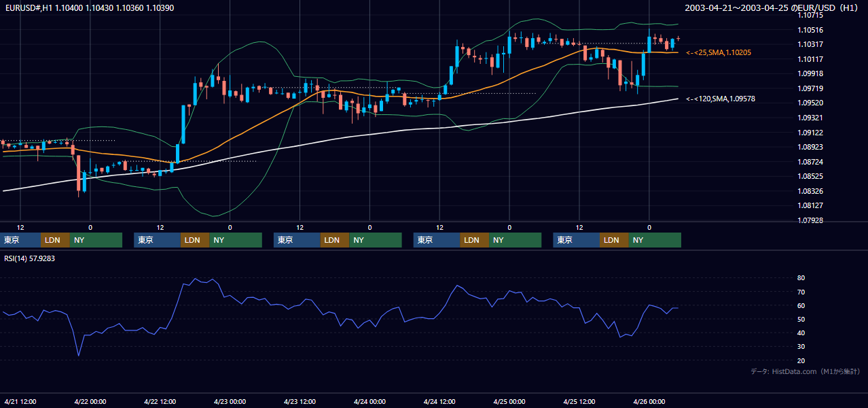Image resolution: width=868 pixels, height=408 pixels.
Task: Click the 4/23 00:00 time label
Action: 230,401
